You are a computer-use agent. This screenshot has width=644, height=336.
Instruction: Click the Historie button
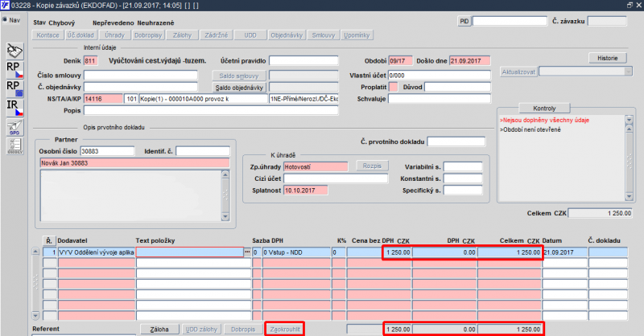pyautogui.click(x=608, y=58)
